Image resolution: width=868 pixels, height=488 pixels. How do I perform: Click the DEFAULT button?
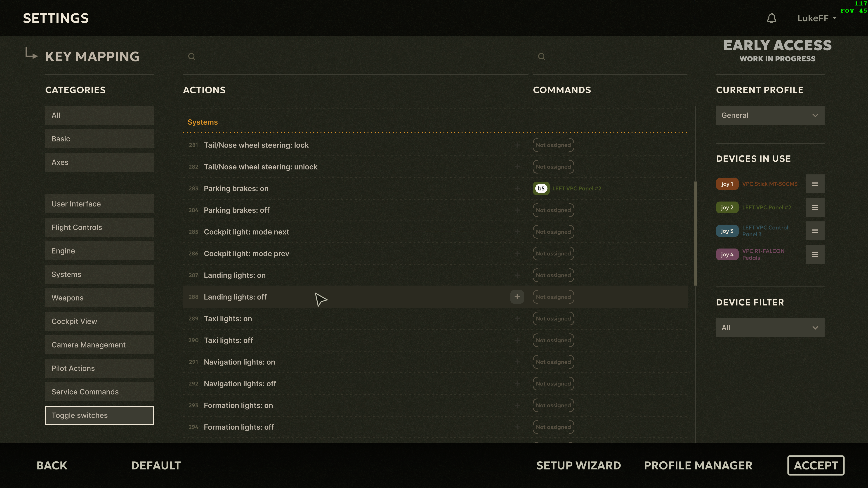[x=156, y=465]
